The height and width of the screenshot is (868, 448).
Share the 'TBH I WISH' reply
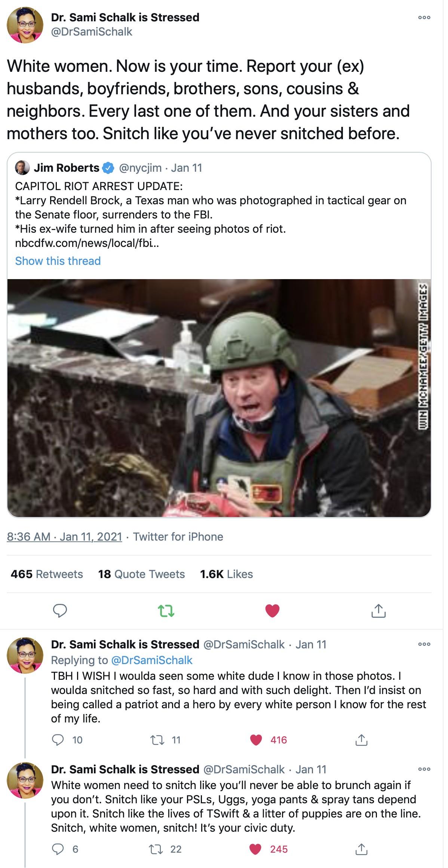(361, 740)
